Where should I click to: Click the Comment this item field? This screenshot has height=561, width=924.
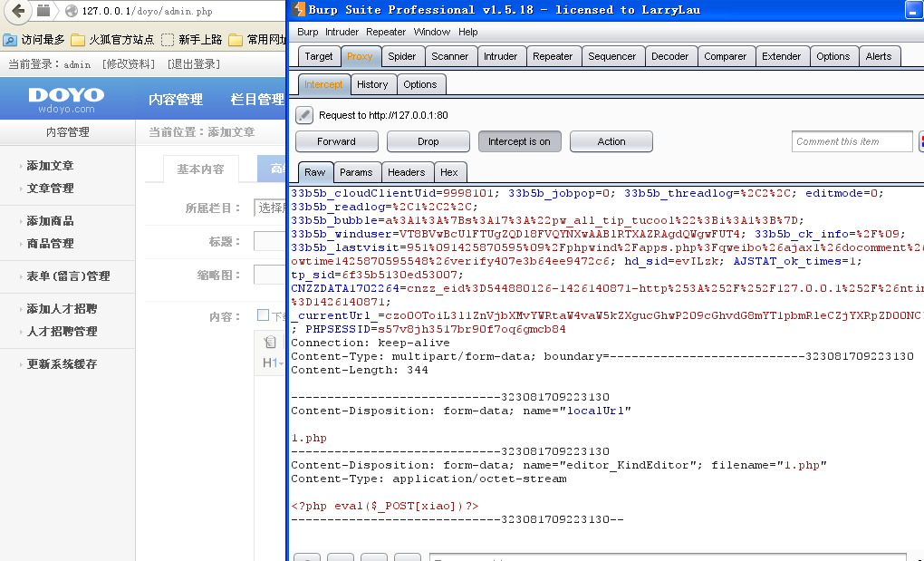(x=852, y=141)
